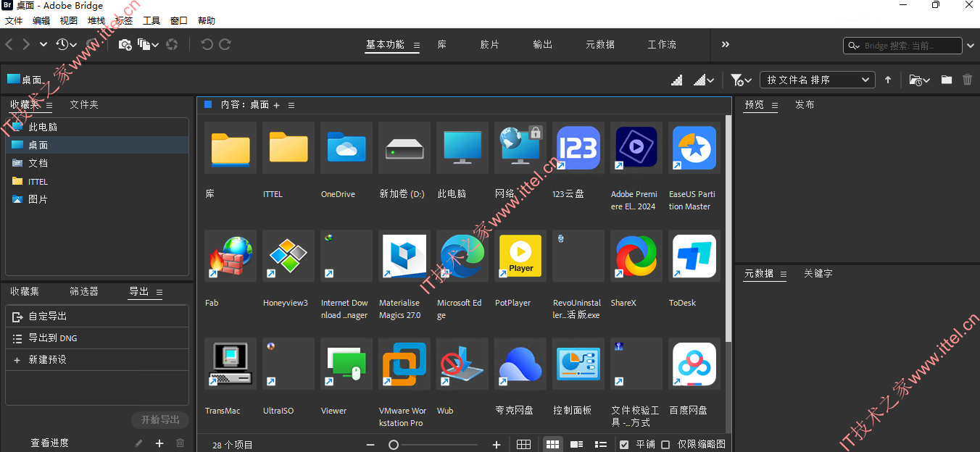Toggle ascending sort order arrow

[888, 80]
